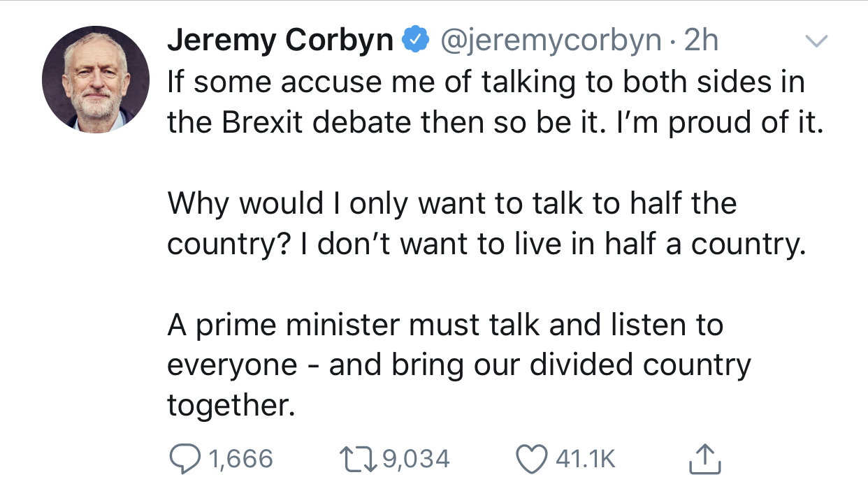868x491 pixels.
Task: Open the round profile photo
Action: coord(96,80)
